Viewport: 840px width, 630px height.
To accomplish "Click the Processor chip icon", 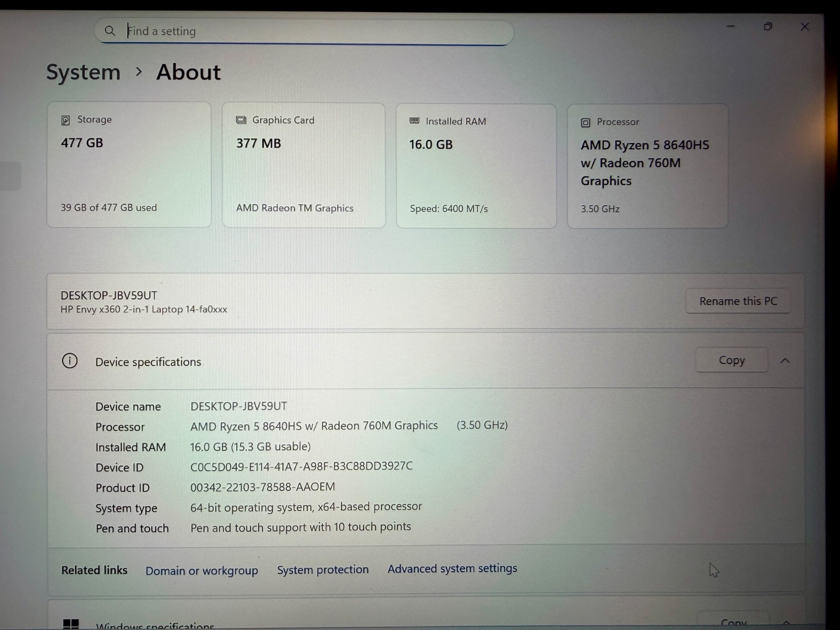I will (585, 123).
